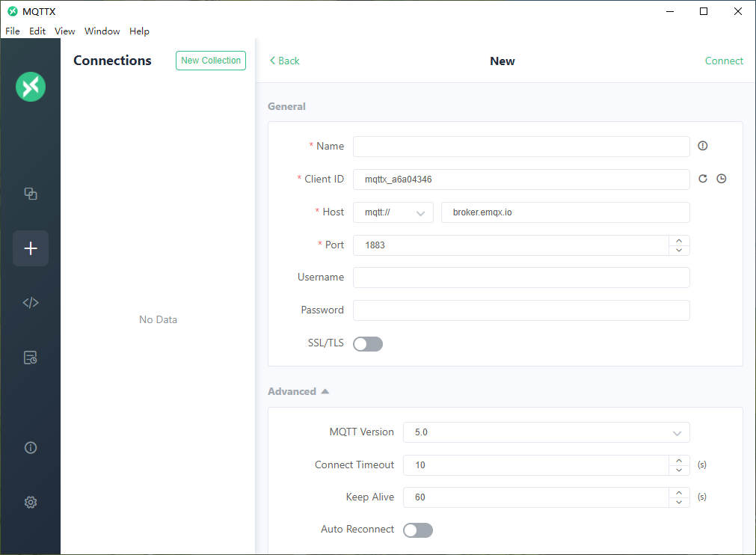Open Settings gear icon in sidebar
The image size is (756, 555).
(31, 503)
